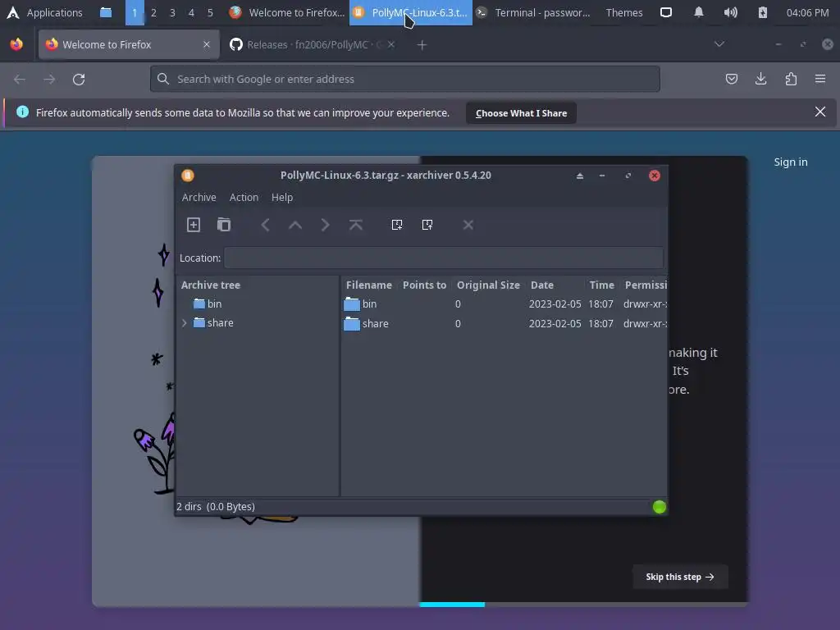Viewport: 840px width, 630px height.
Task: Close the Welcome to Firefox tab
Action: point(207,44)
